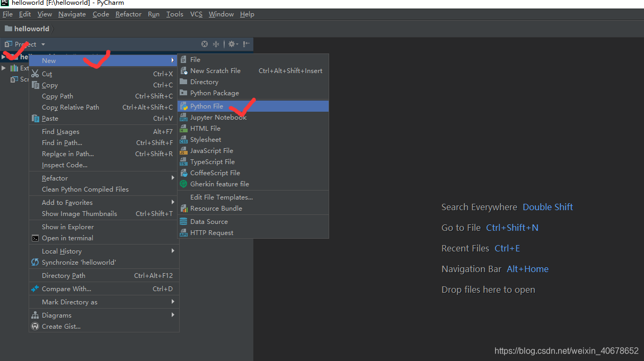Image resolution: width=644 pixels, height=361 pixels.
Task: Click the File document icon in submenu
Action: click(183, 60)
